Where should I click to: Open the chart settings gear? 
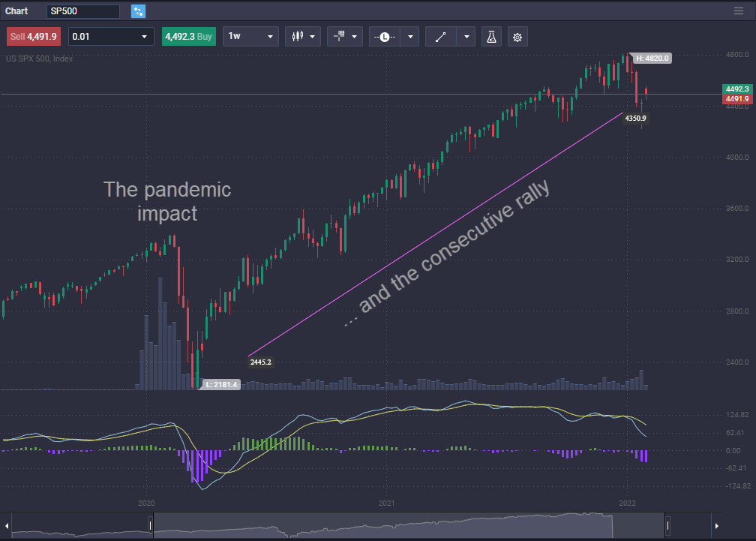tap(517, 36)
